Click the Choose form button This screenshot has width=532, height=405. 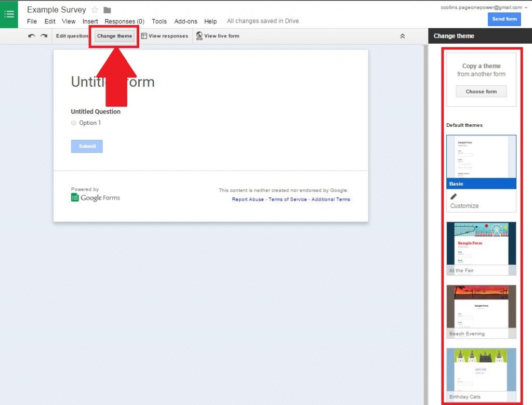[x=481, y=91]
